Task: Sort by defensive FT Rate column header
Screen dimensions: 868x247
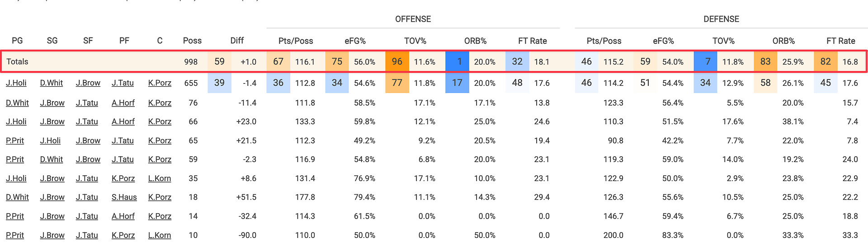Action: [840, 41]
